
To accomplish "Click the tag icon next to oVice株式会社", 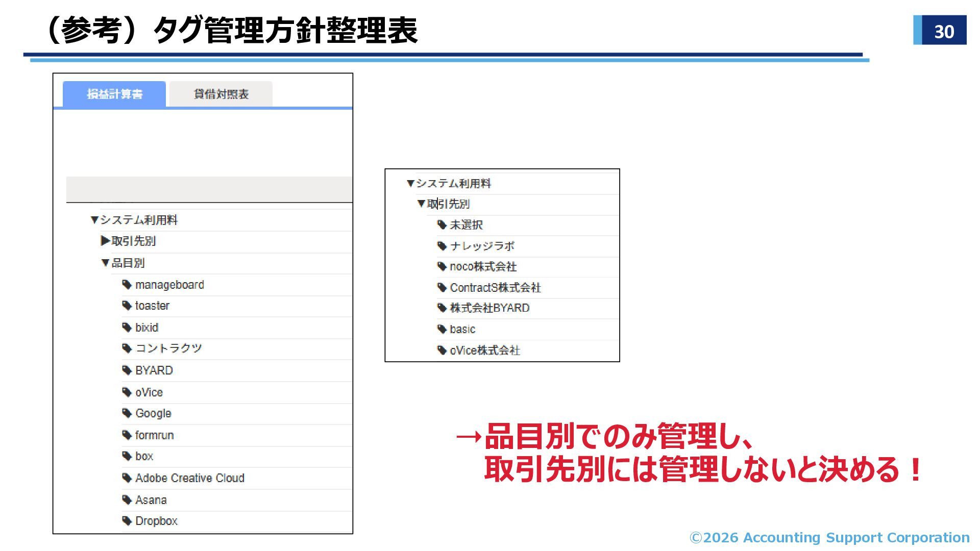I will click(442, 350).
